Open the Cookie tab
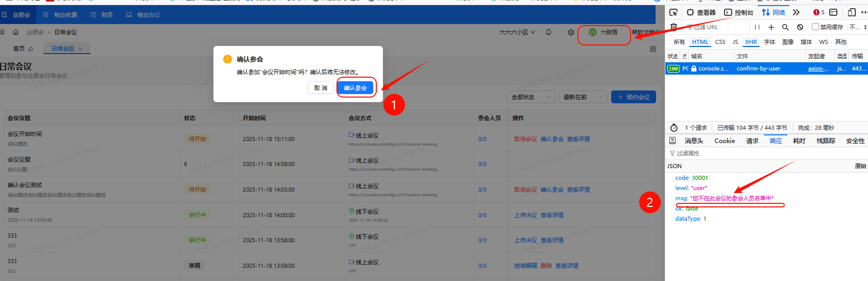868x281 pixels. (725, 140)
